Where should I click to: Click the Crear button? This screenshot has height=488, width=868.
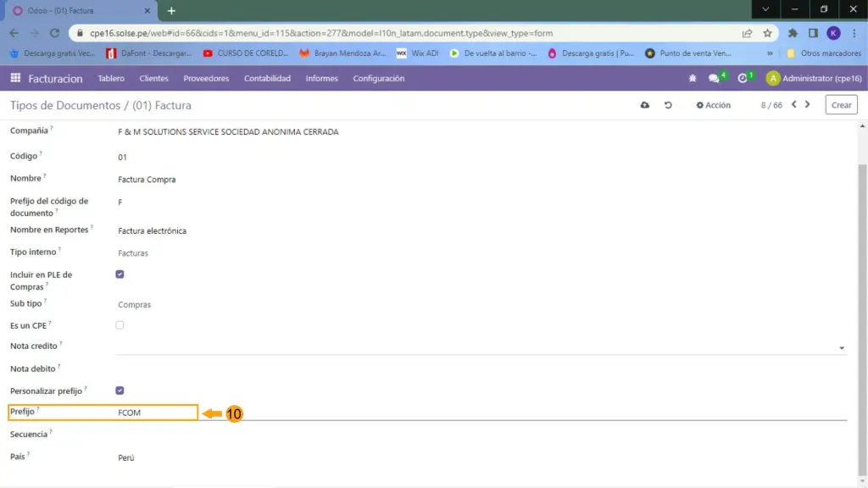(x=841, y=105)
